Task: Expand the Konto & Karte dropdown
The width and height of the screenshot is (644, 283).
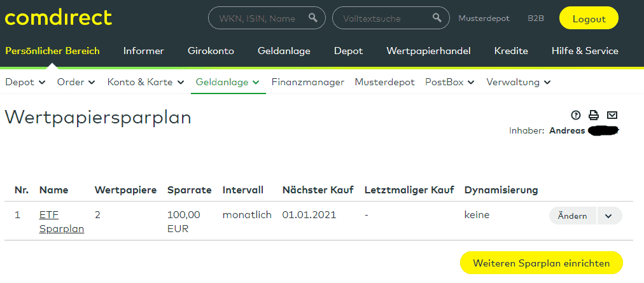Action: 145,82
